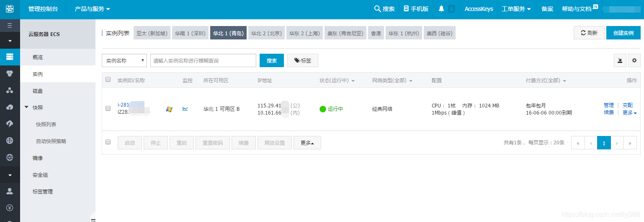644x222 pixels.
Task: Switch to 美东 (弗吉尼亚) region tab
Action: (x=345, y=33)
